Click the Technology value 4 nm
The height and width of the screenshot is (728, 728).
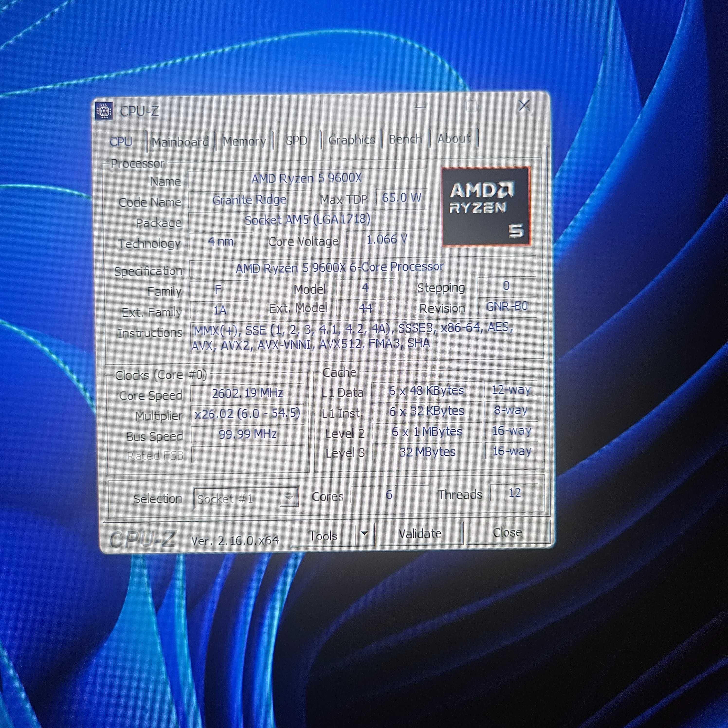click(x=220, y=241)
